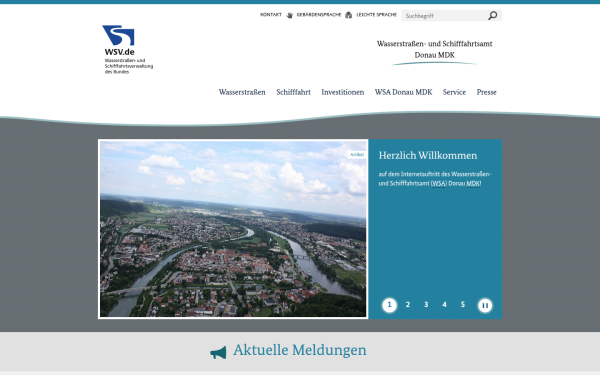Click the search magnifier icon
The width and height of the screenshot is (600, 375).
[493, 15]
